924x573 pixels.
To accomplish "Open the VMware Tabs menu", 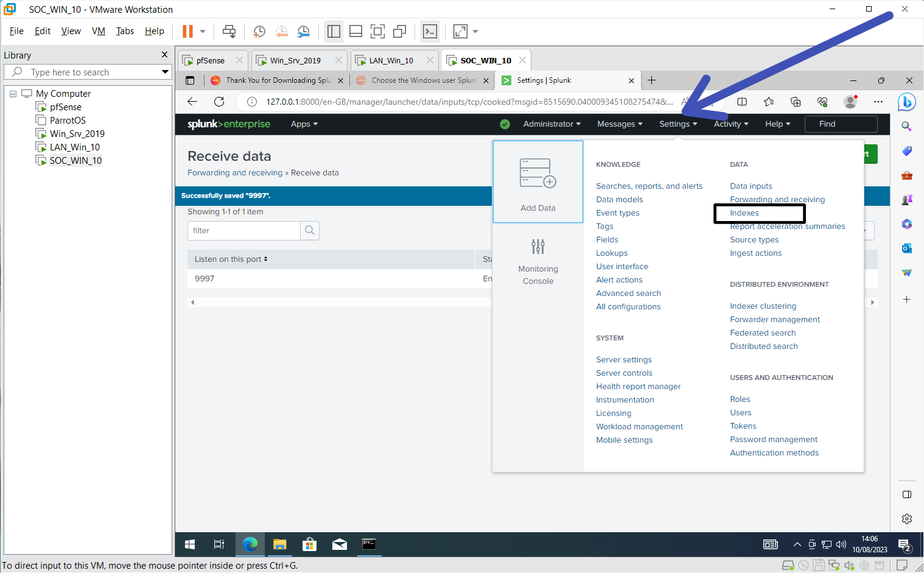I will [x=125, y=31].
